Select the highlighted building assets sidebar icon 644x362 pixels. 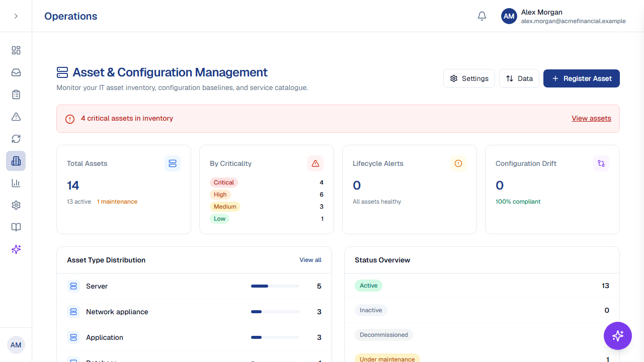point(16,161)
